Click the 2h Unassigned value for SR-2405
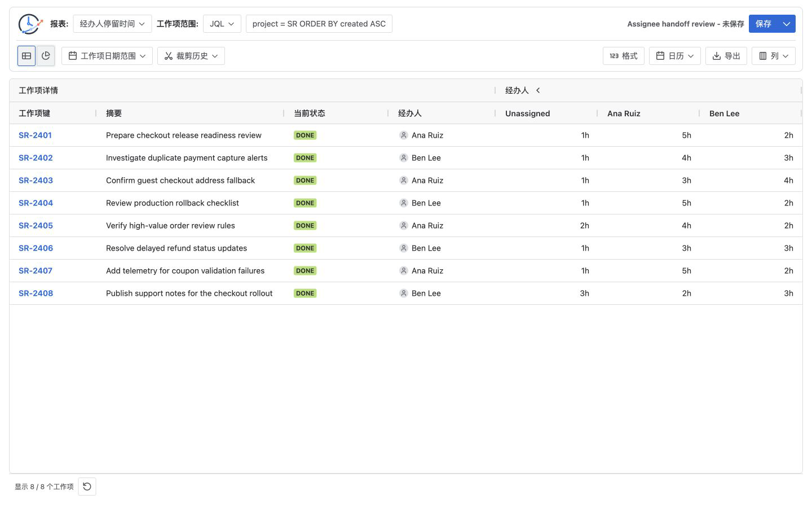Viewport: 812px width, 508px height. point(584,226)
